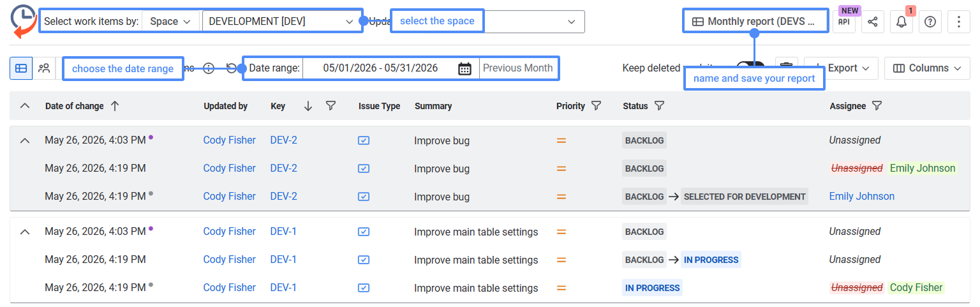980x307 pixels.
Task: Open the Columns dropdown
Action: point(927,68)
